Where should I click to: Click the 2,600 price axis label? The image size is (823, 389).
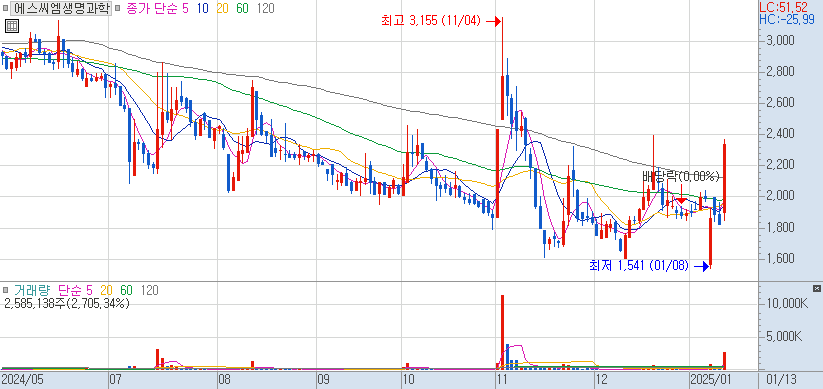coord(779,103)
